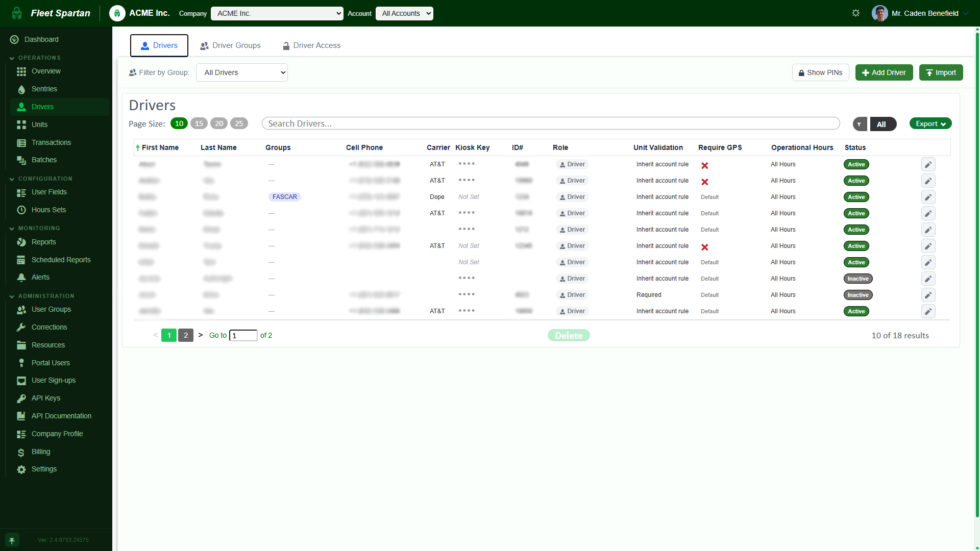
Task: Open the Overview grid icon
Action: [21, 71]
